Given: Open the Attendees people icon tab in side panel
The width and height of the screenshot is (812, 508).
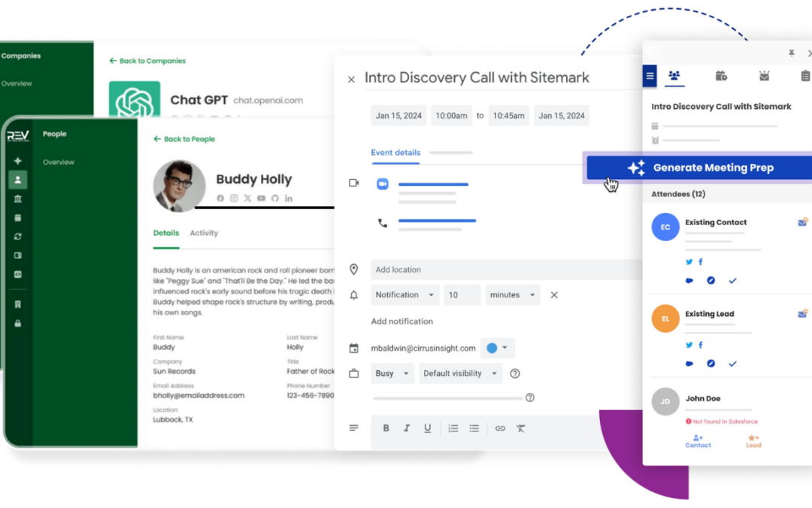Looking at the screenshot, I should coord(674,76).
